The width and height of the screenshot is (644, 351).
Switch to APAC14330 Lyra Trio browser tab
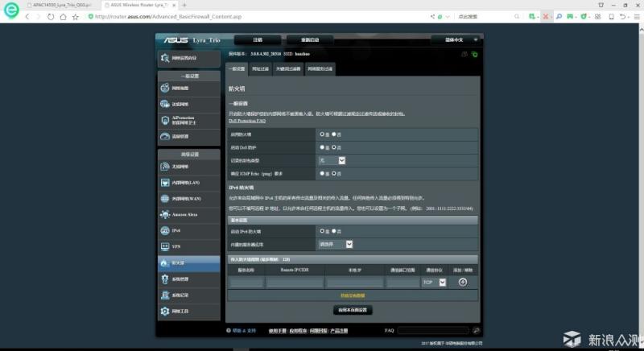coord(60,5)
